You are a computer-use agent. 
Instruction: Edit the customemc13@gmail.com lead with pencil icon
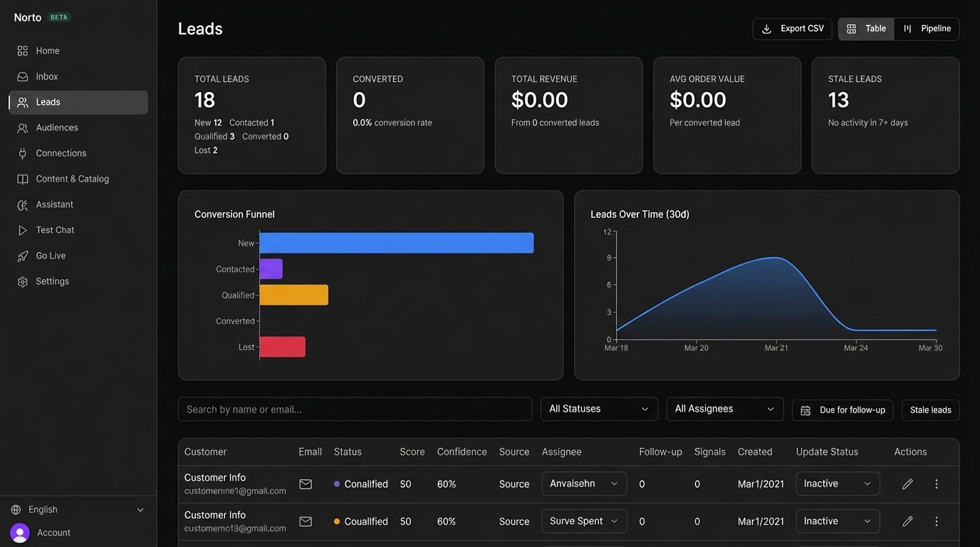pos(907,521)
